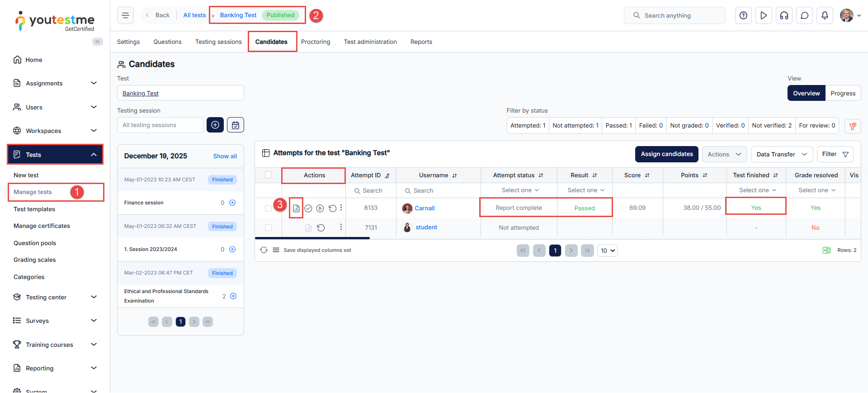This screenshot has height=393, width=868.
Task: Add candidates to Finance session plus icon
Action: [232, 203]
